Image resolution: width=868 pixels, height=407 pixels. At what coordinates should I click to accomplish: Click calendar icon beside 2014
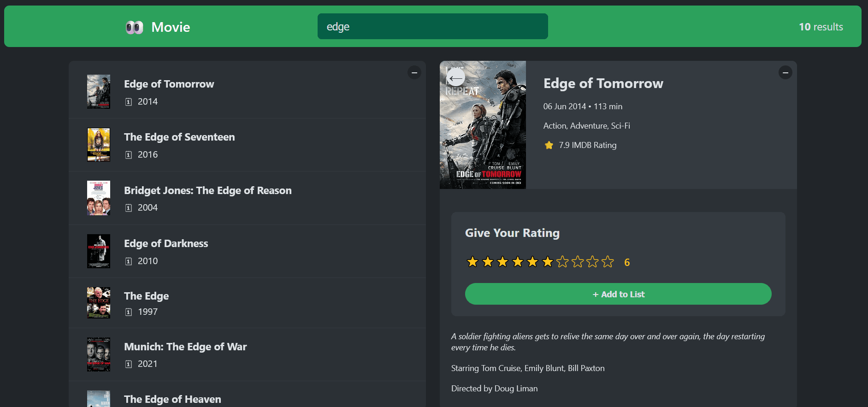(x=129, y=102)
